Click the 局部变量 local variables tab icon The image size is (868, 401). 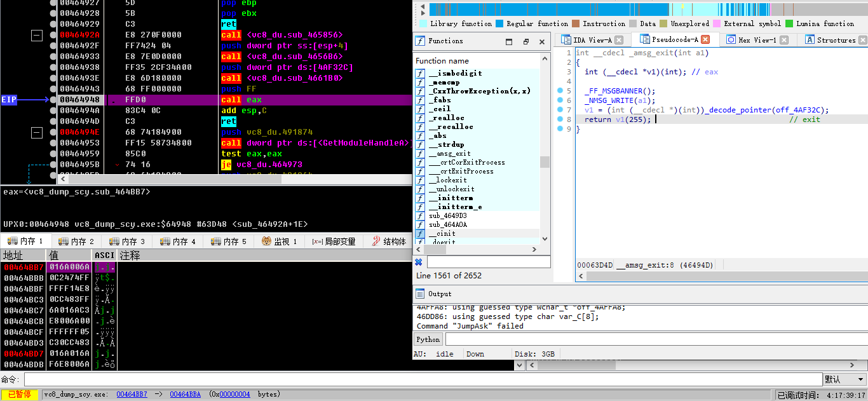point(317,241)
